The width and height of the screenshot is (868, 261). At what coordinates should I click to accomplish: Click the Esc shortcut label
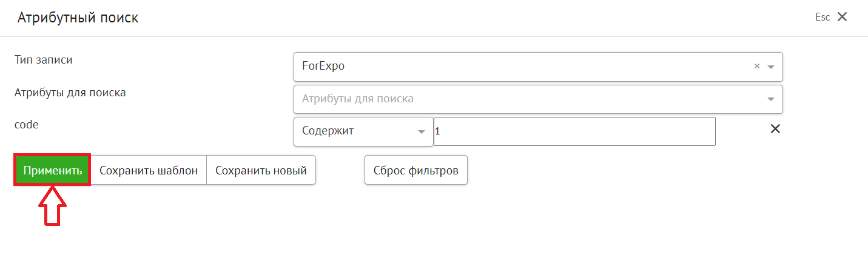click(822, 18)
